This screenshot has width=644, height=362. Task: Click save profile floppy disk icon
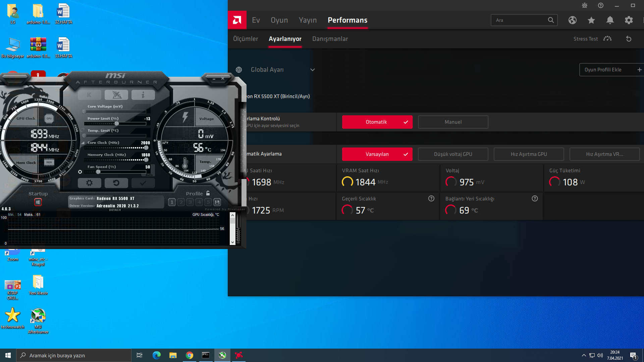coord(217,202)
